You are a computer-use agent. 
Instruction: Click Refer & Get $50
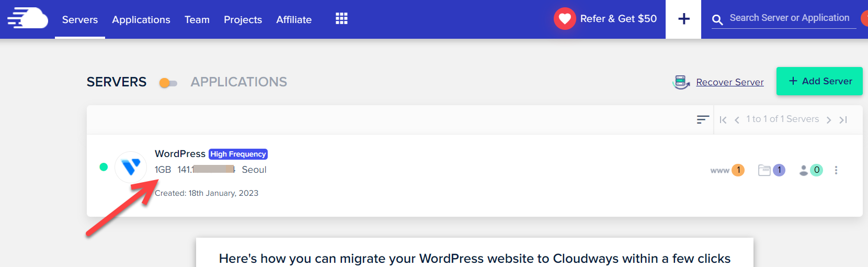coord(619,19)
